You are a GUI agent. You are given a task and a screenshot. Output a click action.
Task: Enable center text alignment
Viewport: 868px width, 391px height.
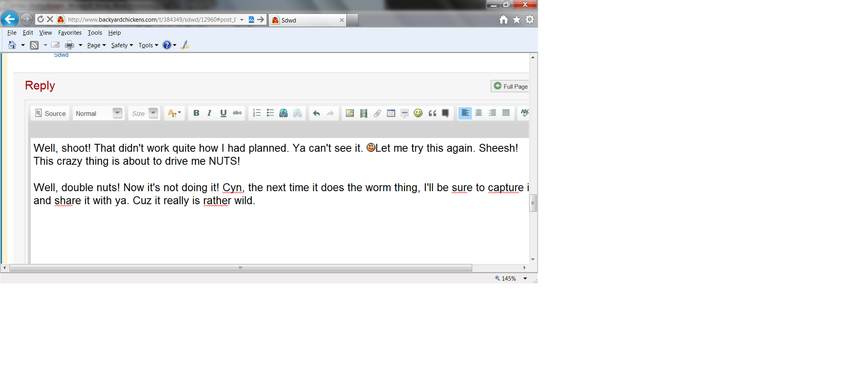tap(479, 113)
